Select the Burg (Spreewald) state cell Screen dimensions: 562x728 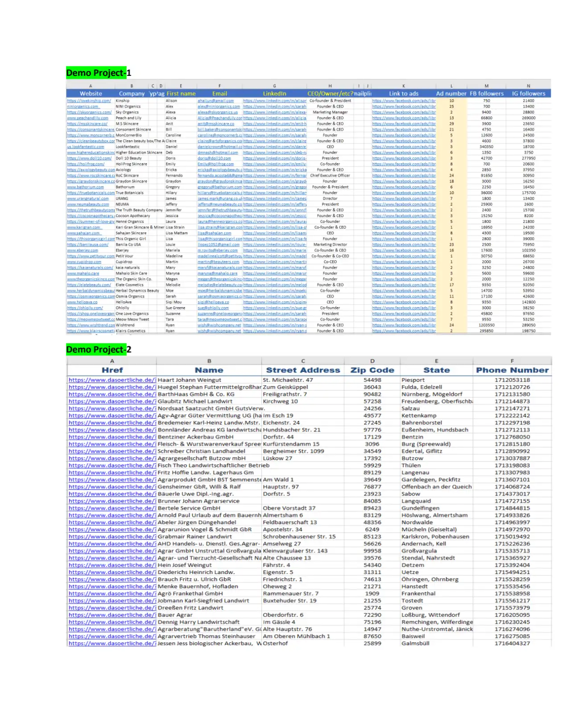coord(426,444)
